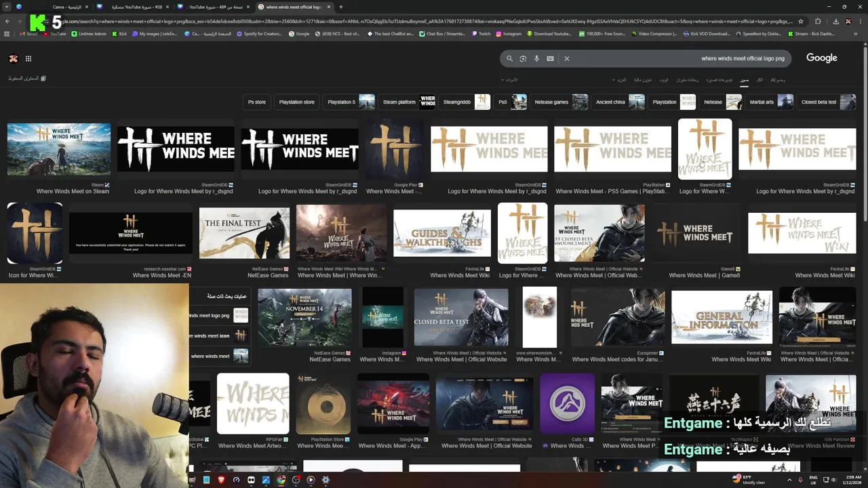Image resolution: width=868 pixels, height=488 pixels.
Task: Open the extensions puzzle icon in toolbar
Action: pyautogui.click(x=818, y=21)
